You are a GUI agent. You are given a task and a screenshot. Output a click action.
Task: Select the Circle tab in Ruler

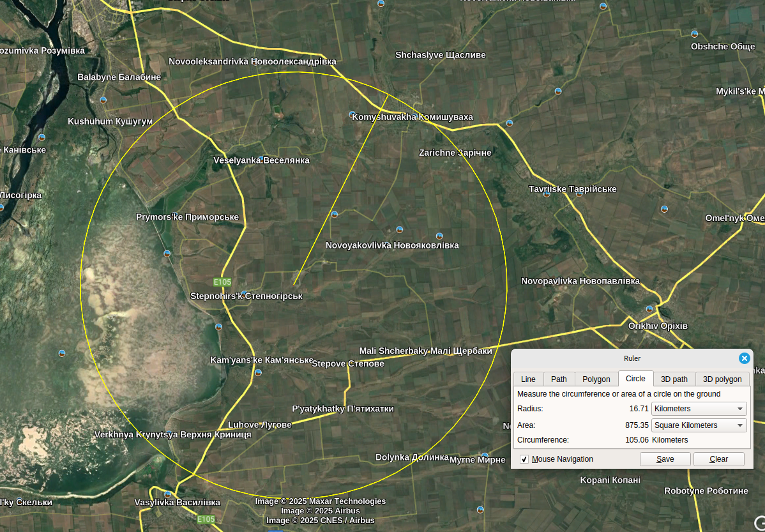pyautogui.click(x=635, y=378)
